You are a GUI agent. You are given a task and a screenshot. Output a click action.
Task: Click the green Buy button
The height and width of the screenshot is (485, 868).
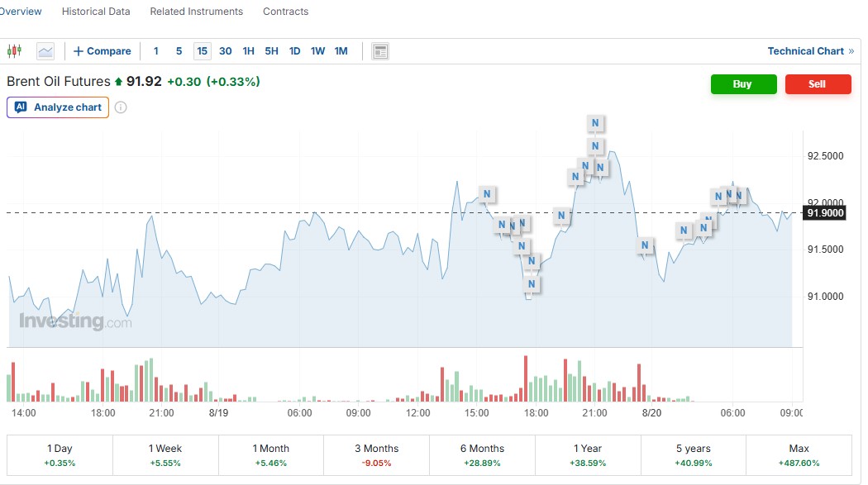743,84
